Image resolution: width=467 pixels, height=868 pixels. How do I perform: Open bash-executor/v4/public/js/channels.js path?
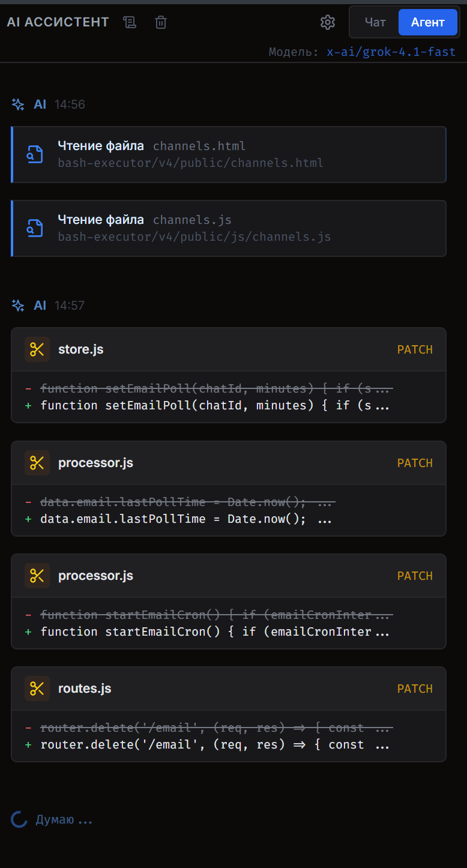pyautogui.click(x=194, y=237)
